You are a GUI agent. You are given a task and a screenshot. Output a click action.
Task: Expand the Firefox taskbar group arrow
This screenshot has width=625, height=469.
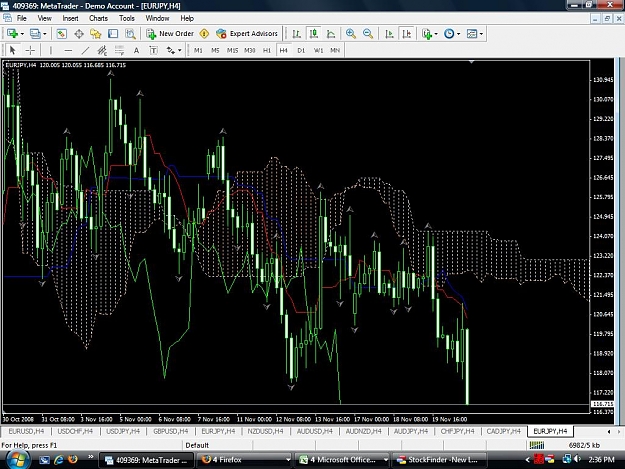pos(288,460)
